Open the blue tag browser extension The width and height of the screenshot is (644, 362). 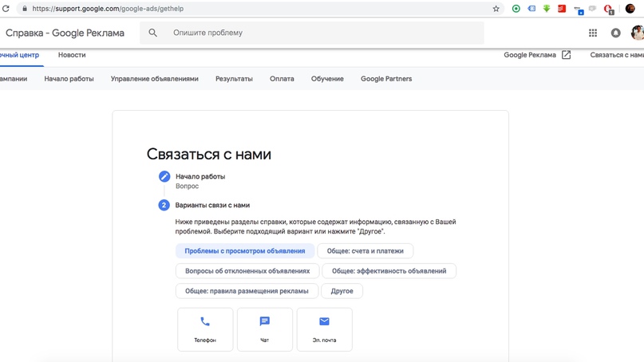tap(531, 9)
